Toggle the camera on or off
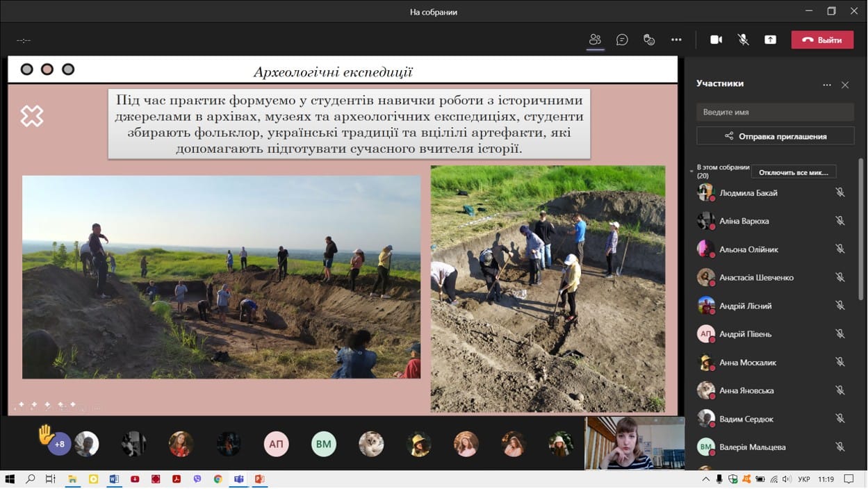Viewport: 868px width, 489px height. coord(716,40)
